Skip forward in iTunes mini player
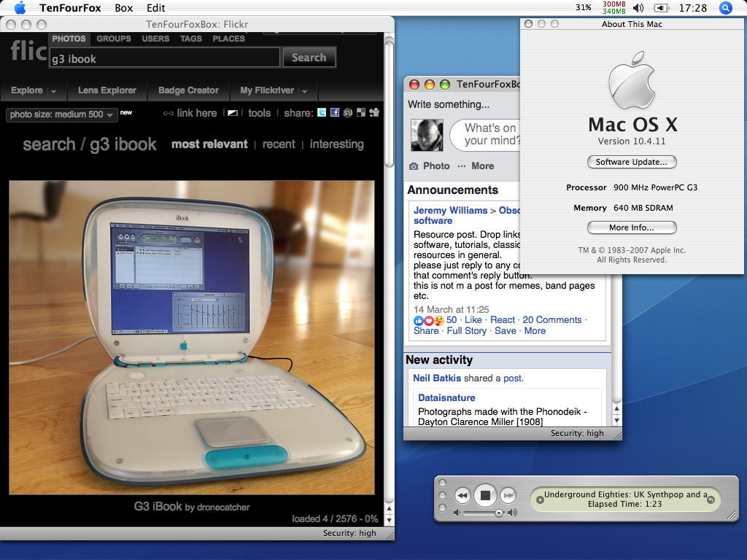 [x=508, y=496]
